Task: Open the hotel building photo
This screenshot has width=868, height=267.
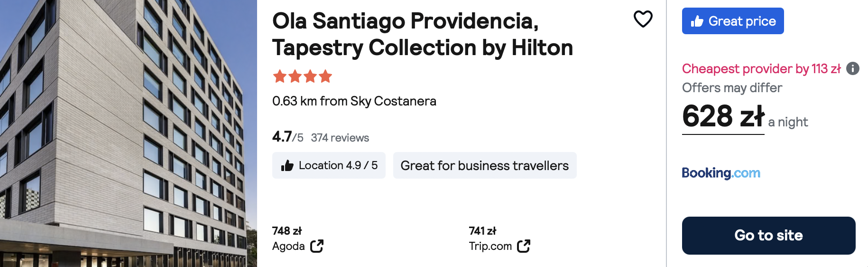Action: point(129,133)
